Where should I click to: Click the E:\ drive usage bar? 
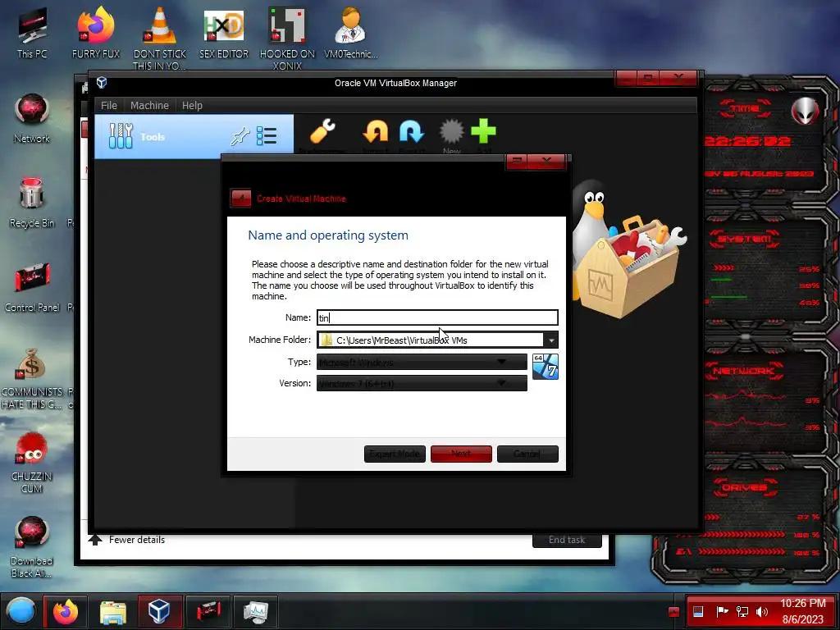pyautogui.click(x=741, y=551)
